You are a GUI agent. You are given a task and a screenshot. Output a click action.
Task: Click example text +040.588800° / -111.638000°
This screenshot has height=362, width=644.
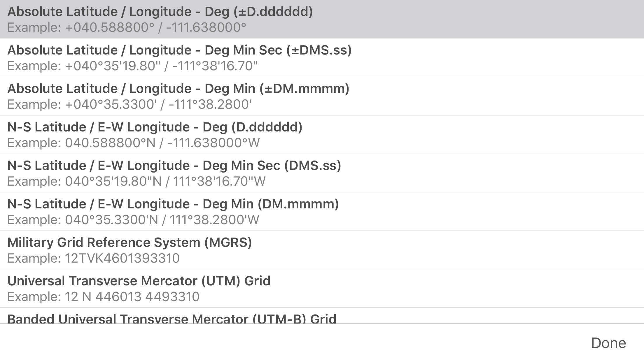click(127, 27)
